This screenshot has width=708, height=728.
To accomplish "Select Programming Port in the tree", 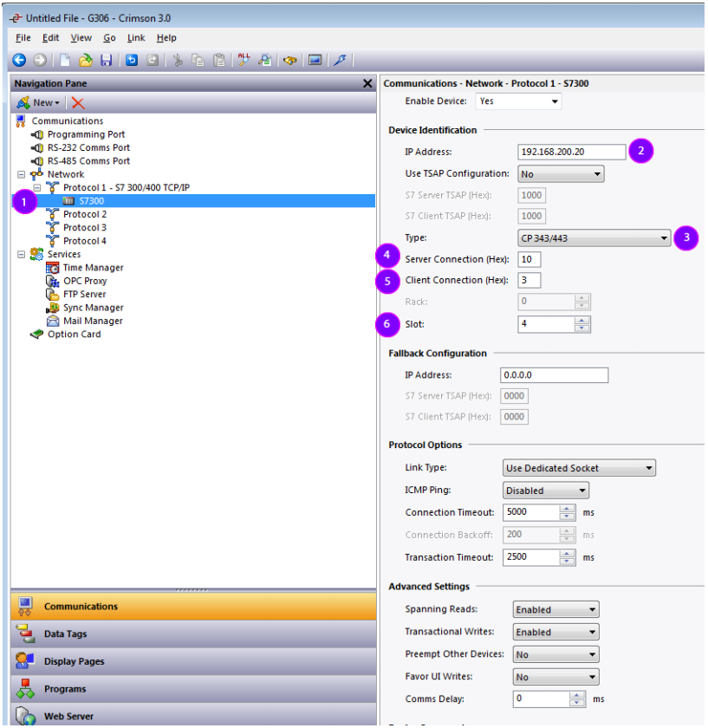I will click(x=86, y=134).
